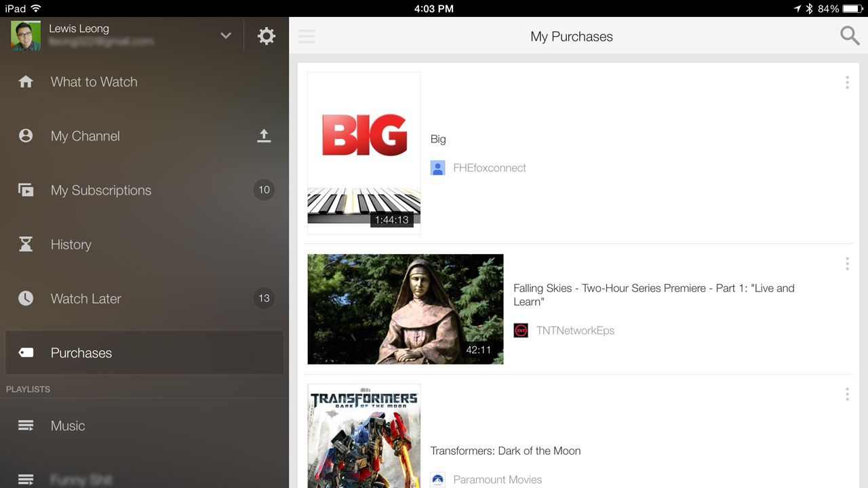Play the Falling Skies thumbnail
Viewport: 868px width, 488px height.
click(406, 309)
